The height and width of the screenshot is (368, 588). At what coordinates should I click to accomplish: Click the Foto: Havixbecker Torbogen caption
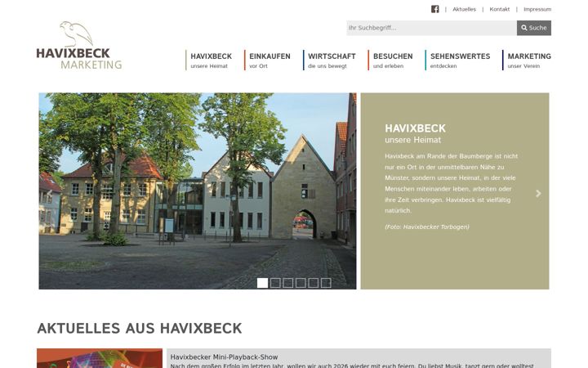(427, 227)
